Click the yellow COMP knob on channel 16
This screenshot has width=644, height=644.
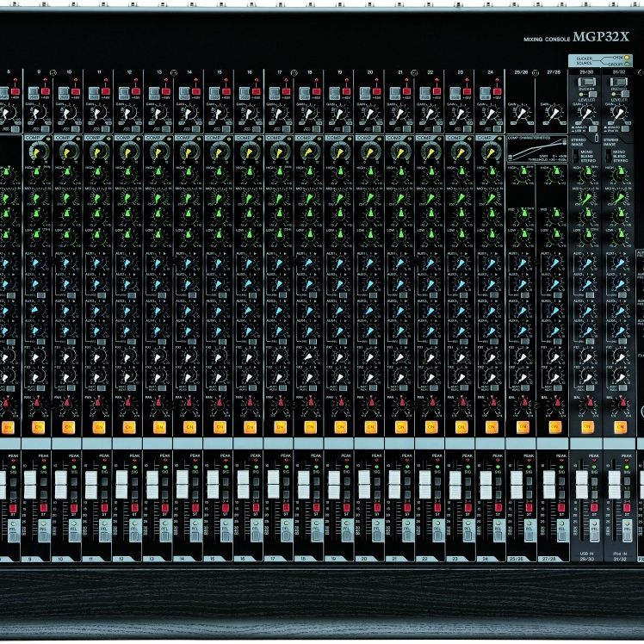click(x=248, y=152)
